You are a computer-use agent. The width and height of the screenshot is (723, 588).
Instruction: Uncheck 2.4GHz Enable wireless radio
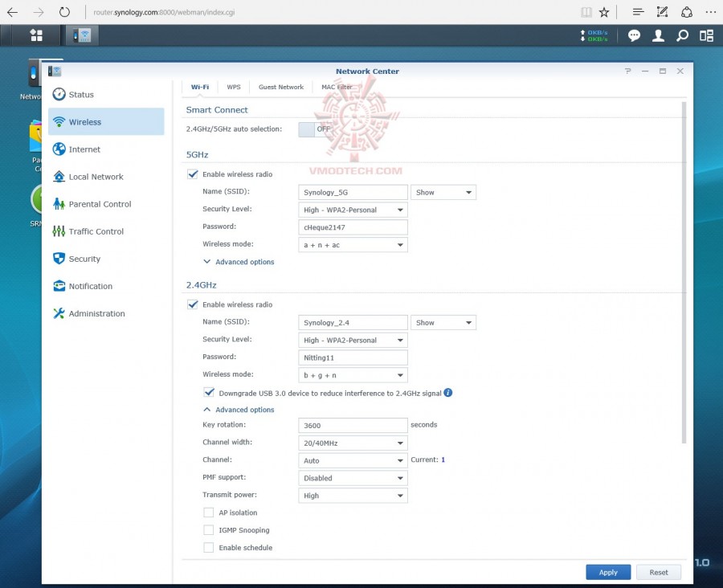tap(192, 304)
